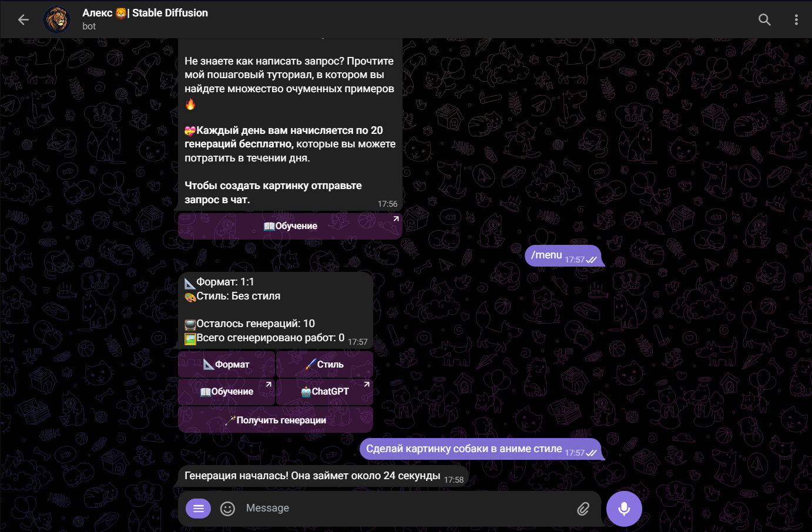This screenshot has width=812, height=532.
Task: Click the paragraph about 20 free generations daily
Action: pyautogui.click(x=290, y=144)
